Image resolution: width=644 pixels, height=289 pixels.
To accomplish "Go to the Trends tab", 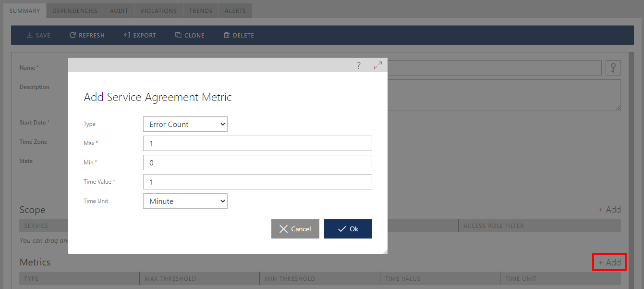I will click(x=200, y=11).
